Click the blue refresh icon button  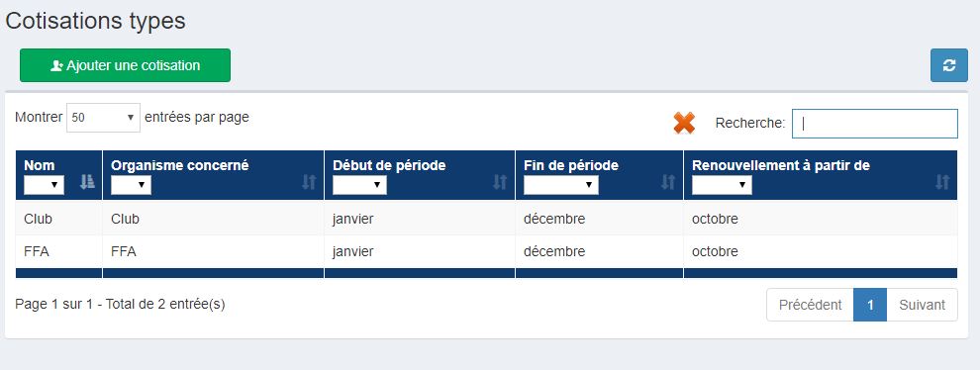click(x=948, y=65)
